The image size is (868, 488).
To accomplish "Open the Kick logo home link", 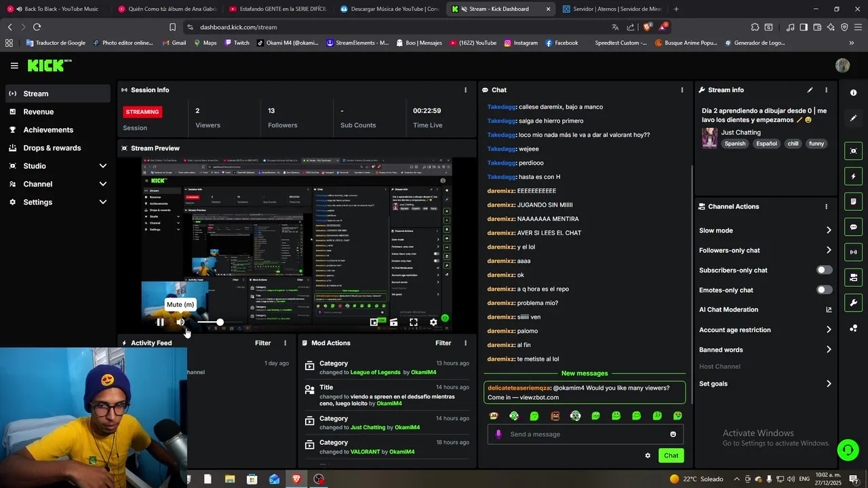I will tap(49, 65).
